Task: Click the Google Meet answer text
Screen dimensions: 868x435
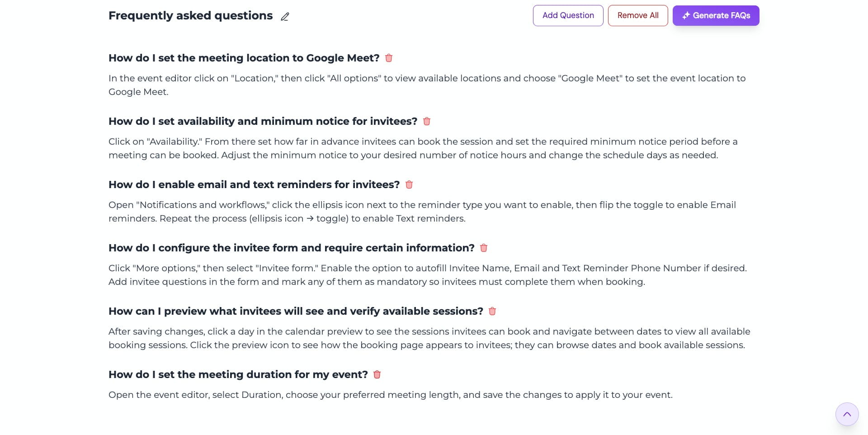Action: (x=407, y=85)
